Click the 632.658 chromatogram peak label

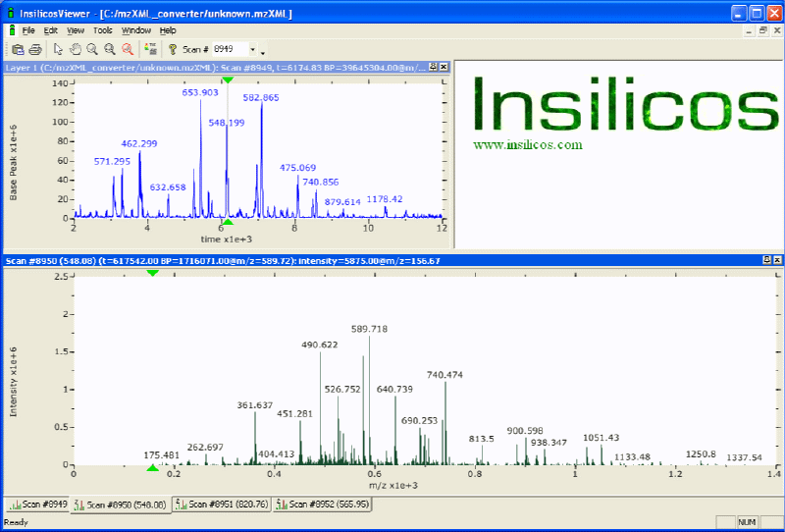[x=168, y=187]
